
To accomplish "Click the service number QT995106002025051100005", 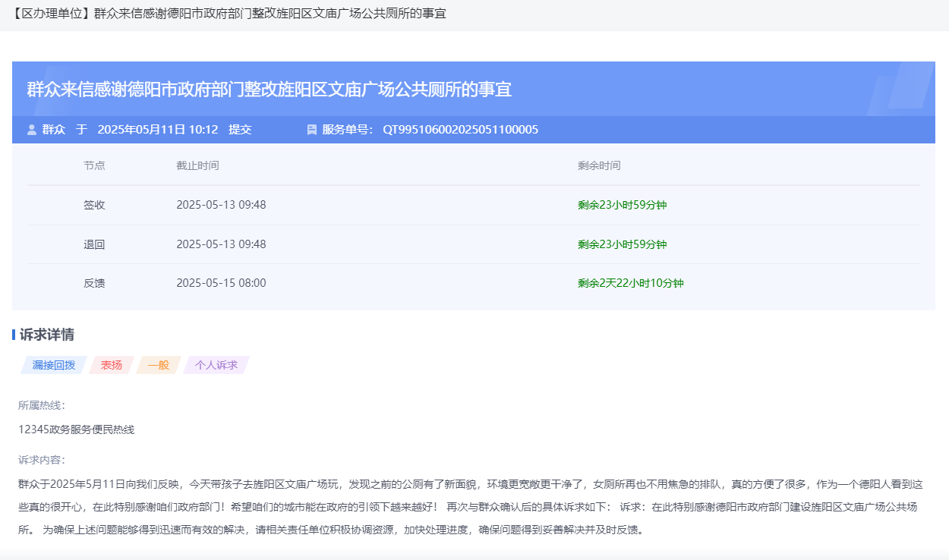I will point(460,130).
